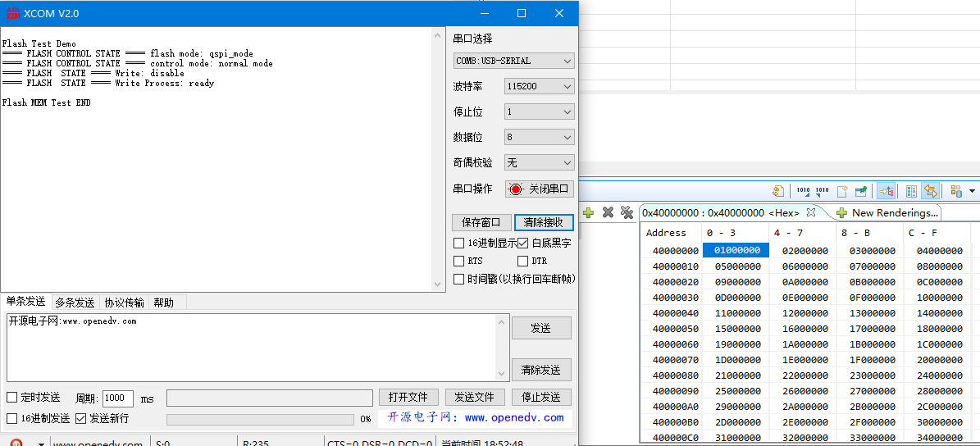
Task: Click the view layout icon beside the dropdown arrow
Action: point(955,191)
